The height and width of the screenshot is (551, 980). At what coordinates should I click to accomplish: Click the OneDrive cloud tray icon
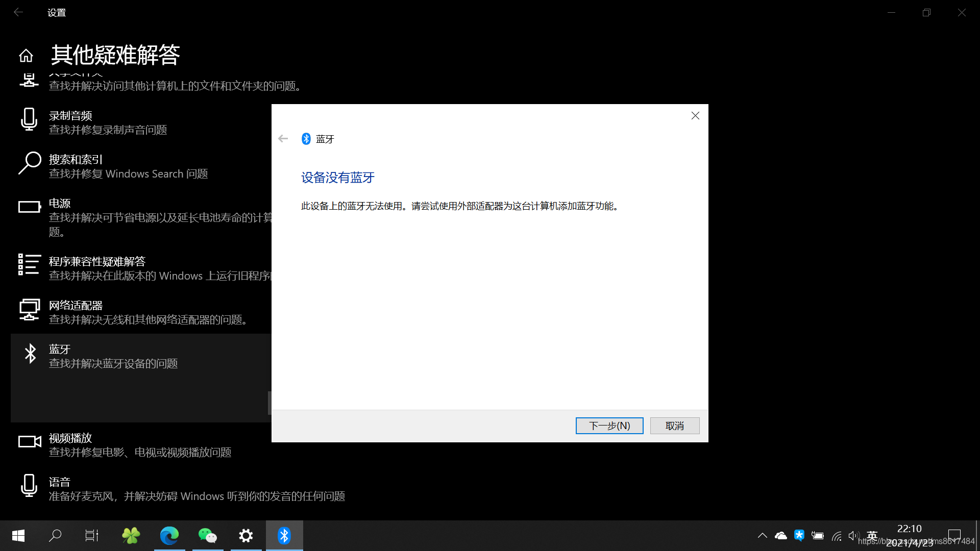781,536
